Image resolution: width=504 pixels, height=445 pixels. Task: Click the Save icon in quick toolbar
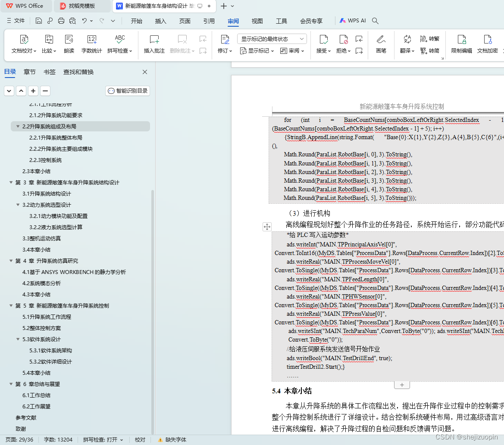point(38,21)
